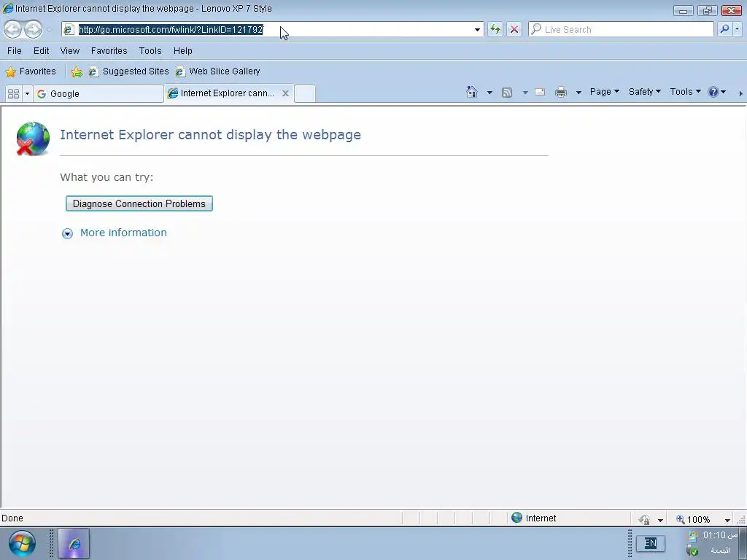Expand the Home button dropdown arrow
Viewport: 747px width, 560px height.
(489, 93)
